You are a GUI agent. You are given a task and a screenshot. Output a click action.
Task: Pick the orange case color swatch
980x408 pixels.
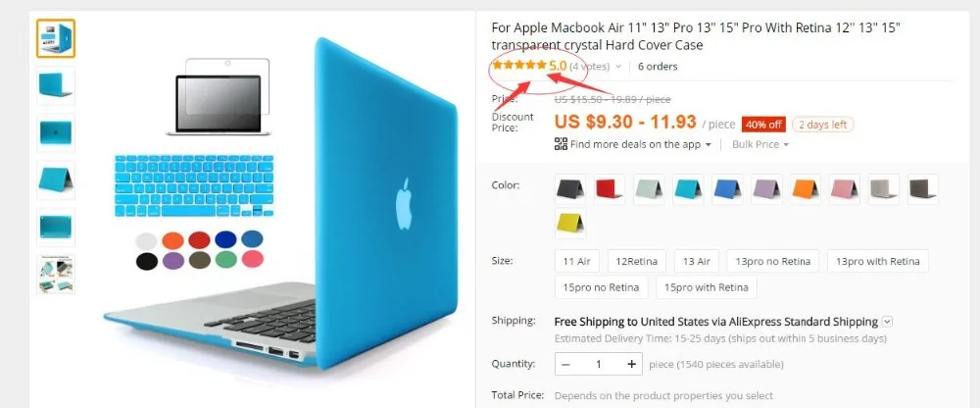pyautogui.click(x=806, y=189)
